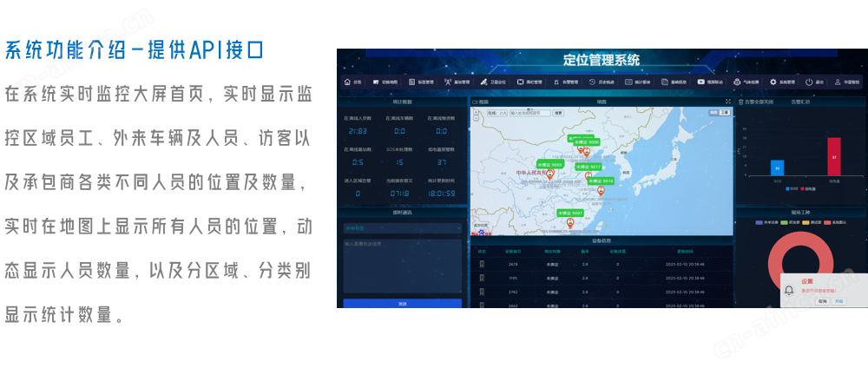868x368 pixels.
Task: Click the map fullscreen expand icon
Action: pos(728,102)
